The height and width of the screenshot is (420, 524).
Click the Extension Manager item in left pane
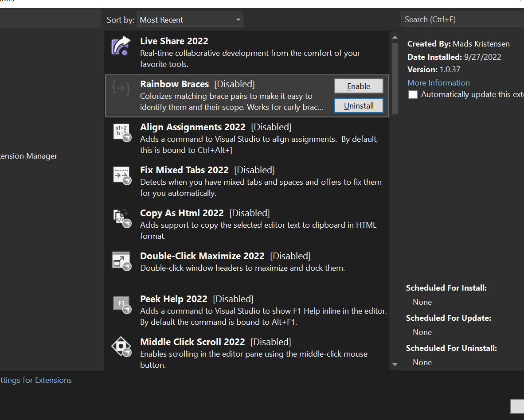(x=29, y=156)
